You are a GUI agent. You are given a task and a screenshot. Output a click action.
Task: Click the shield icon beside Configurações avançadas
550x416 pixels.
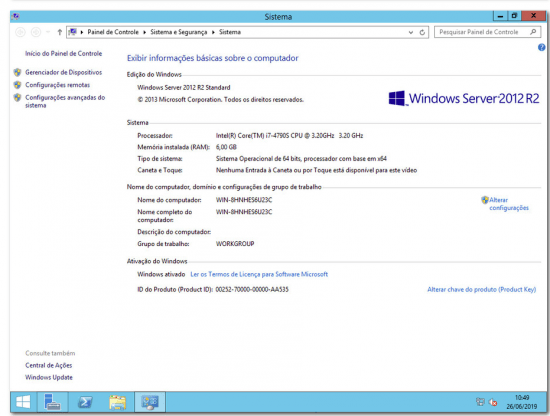[x=17, y=98]
